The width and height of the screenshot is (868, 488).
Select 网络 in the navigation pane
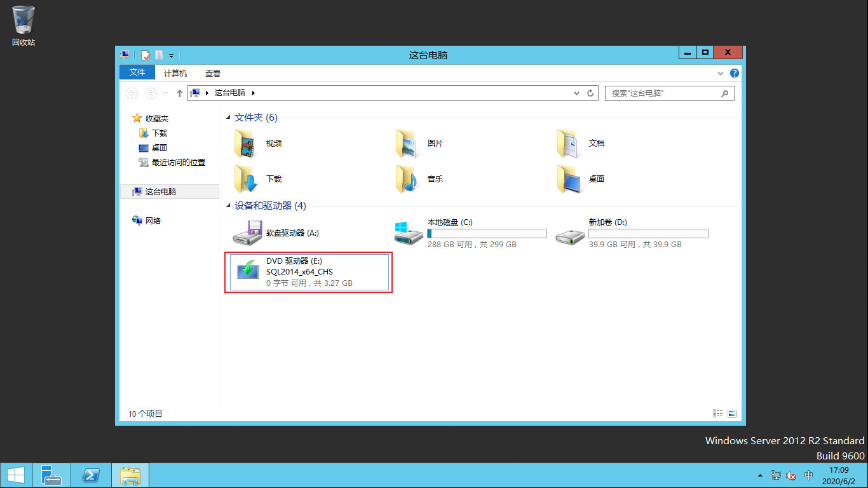pyautogui.click(x=152, y=220)
